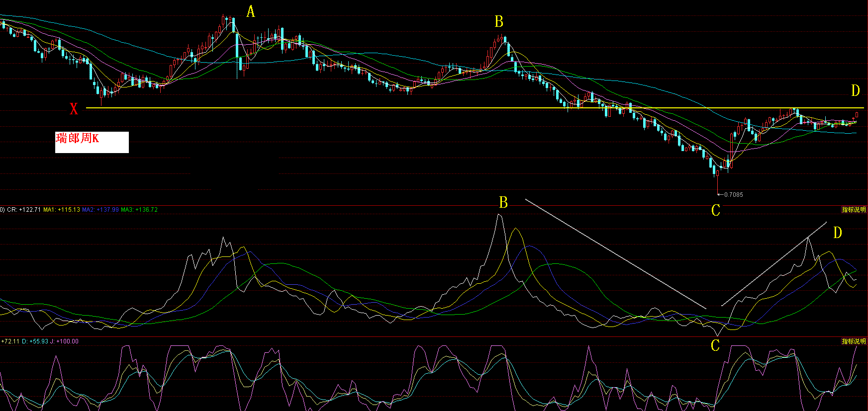Select the ascending white trend line near D
The height and width of the screenshot is (411, 868).
tap(773, 264)
